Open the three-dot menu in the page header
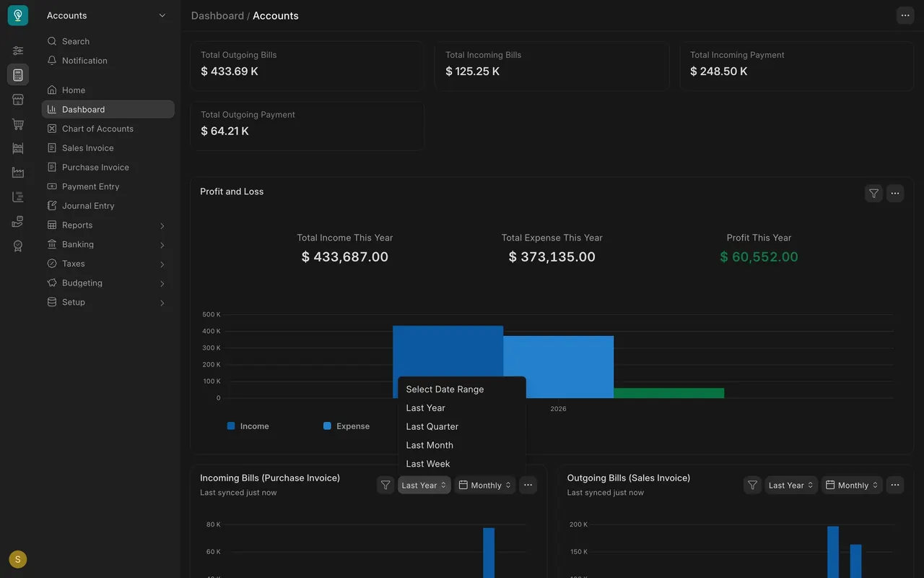Image resolution: width=924 pixels, height=578 pixels. click(905, 15)
